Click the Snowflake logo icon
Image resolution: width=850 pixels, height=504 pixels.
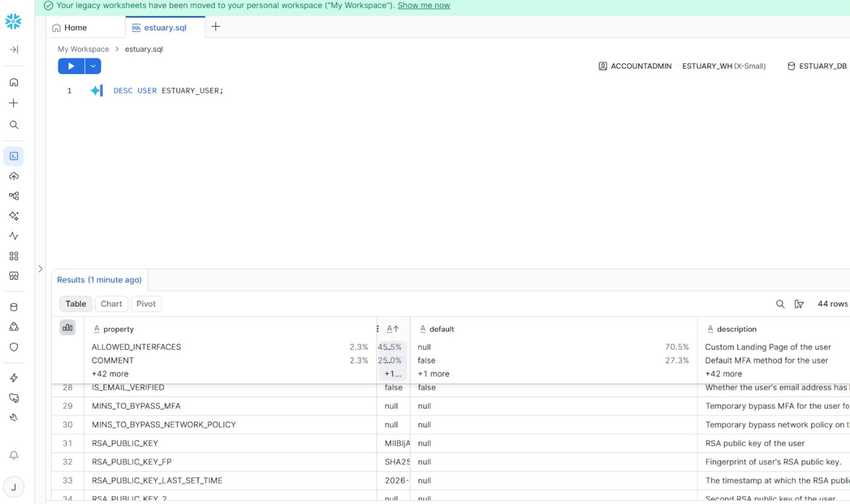pos(13,21)
